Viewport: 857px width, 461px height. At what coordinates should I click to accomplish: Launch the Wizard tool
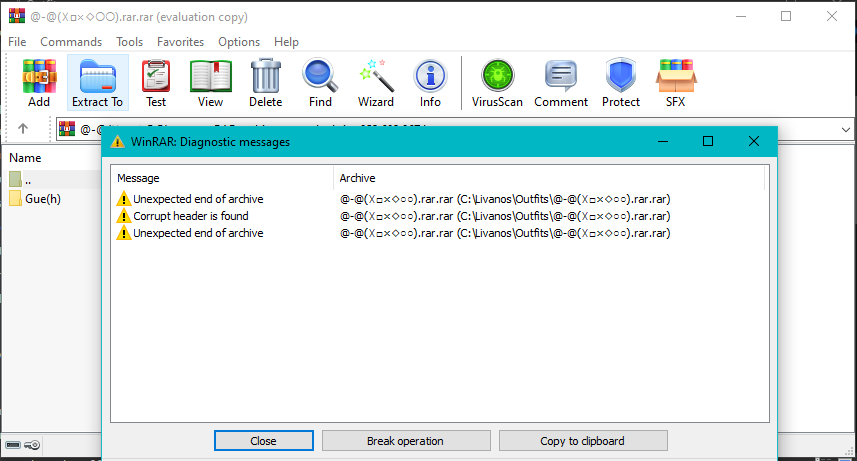pos(376,82)
